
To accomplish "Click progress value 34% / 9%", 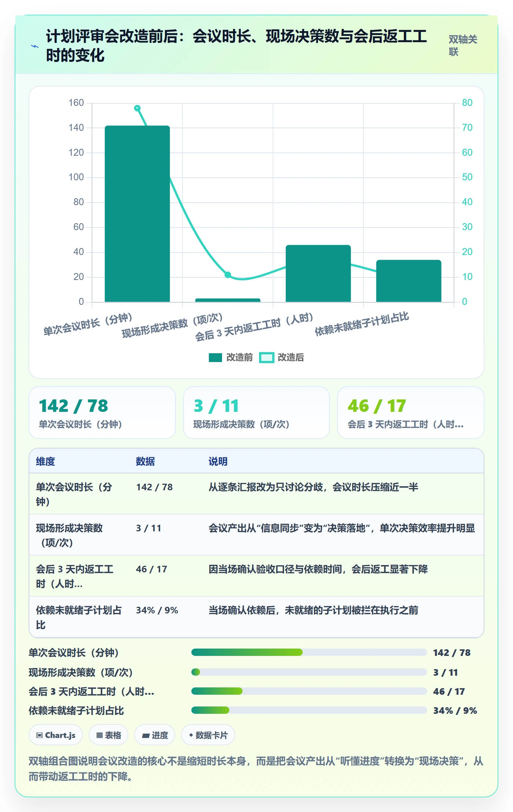I will [455, 711].
